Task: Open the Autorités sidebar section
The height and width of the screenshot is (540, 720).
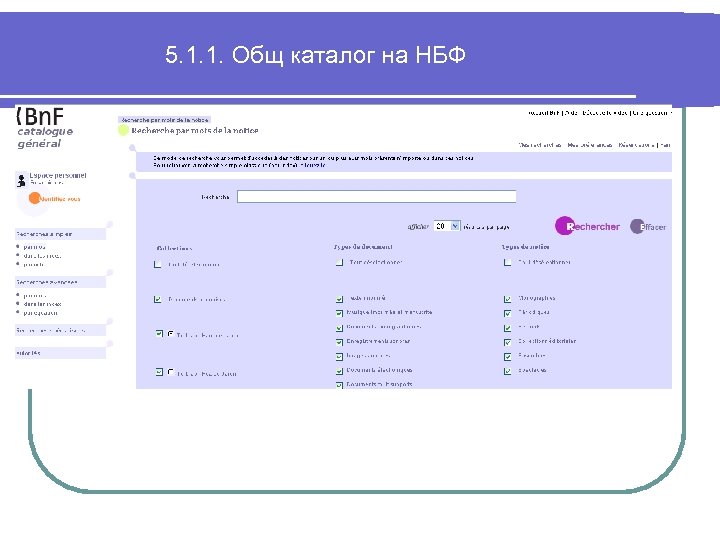Action: (60, 353)
